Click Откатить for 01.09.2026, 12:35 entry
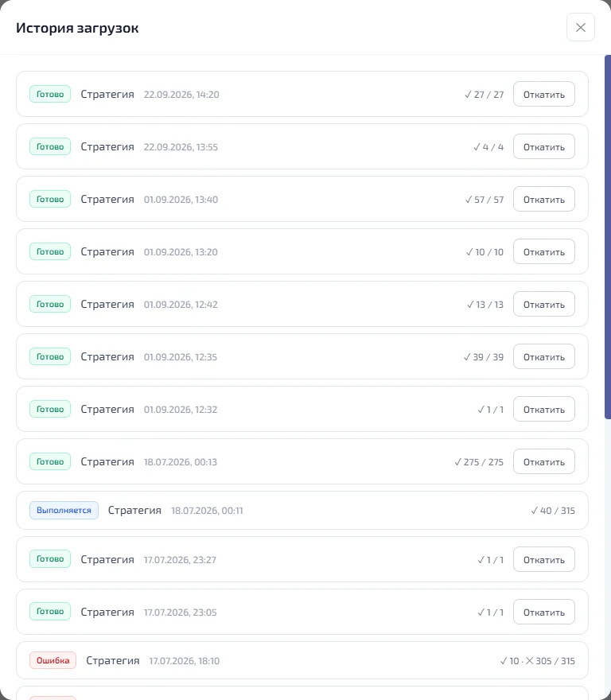This screenshot has width=611, height=700. (543, 356)
